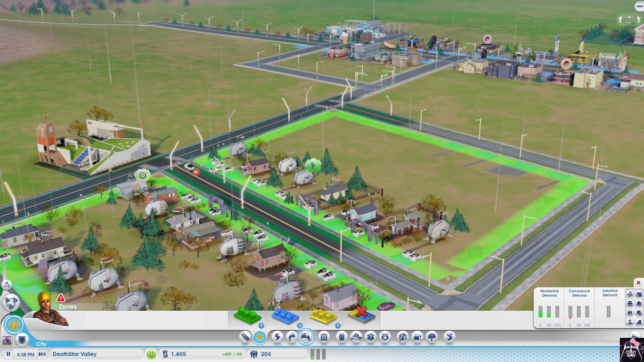Open the Parks menu
The width and height of the screenshot is (644, 362).
click(x=431, y=337)
